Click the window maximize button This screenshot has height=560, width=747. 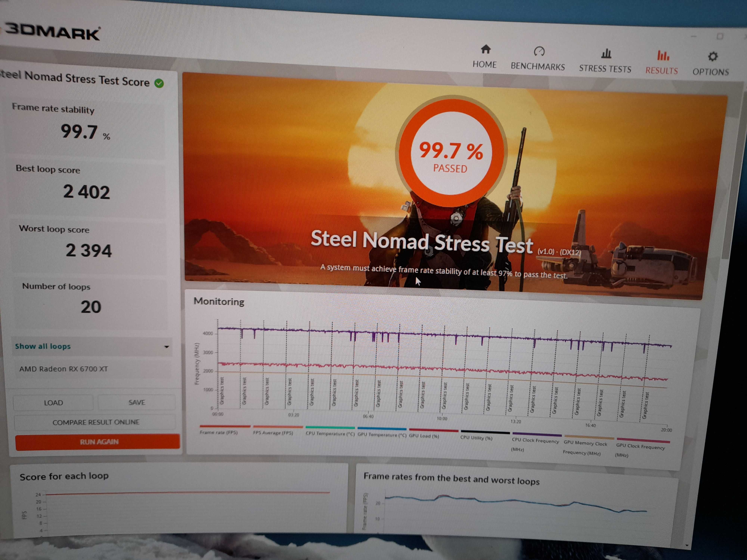coord(720,36)
